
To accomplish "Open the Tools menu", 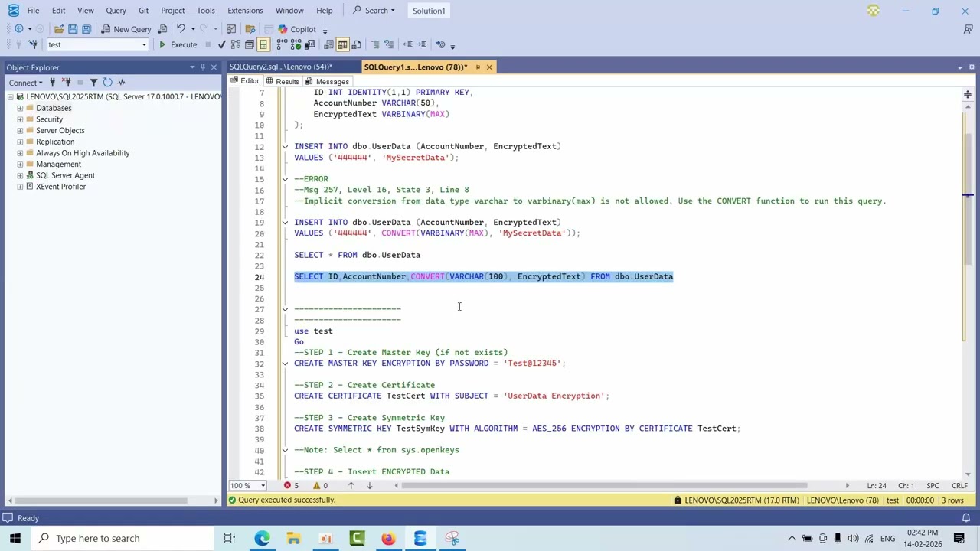I will (205, 11).
